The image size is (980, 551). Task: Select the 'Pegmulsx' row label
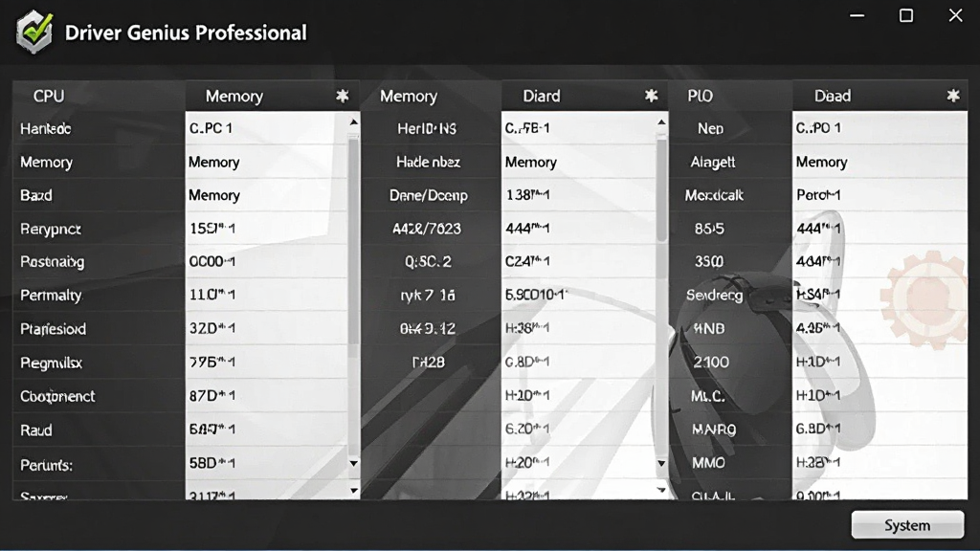pos(52,363)
